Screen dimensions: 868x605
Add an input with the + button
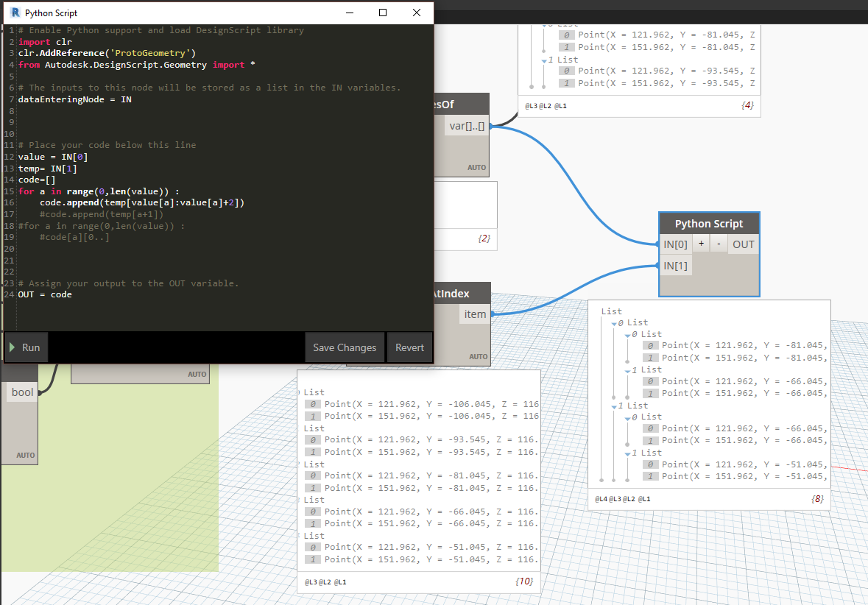coord(701,244)
